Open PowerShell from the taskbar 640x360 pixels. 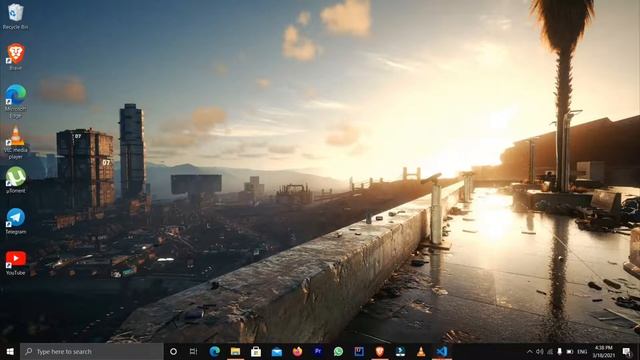pyautogui.click(x=400, y=351)
